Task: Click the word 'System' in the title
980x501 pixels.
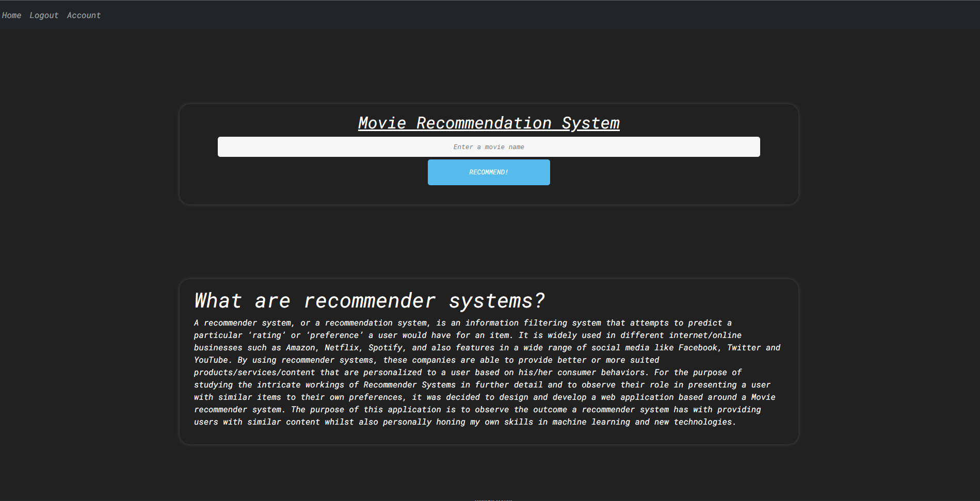Action: coord(590,123)
